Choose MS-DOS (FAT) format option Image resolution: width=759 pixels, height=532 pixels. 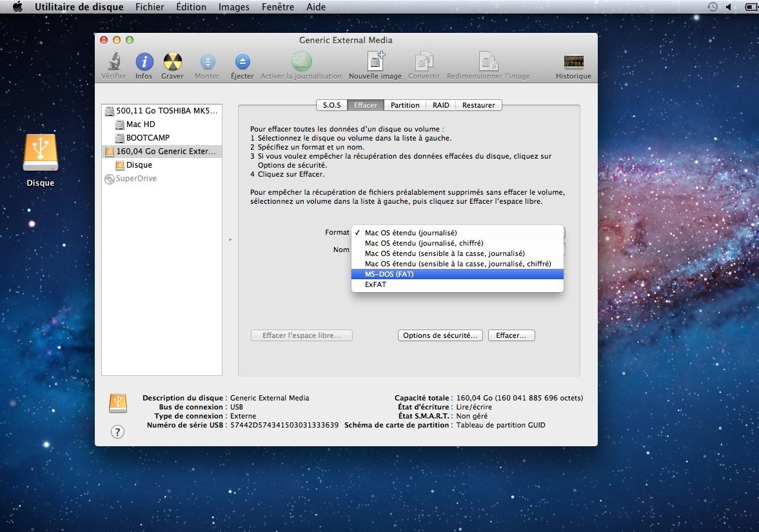(x=457, y=274)
